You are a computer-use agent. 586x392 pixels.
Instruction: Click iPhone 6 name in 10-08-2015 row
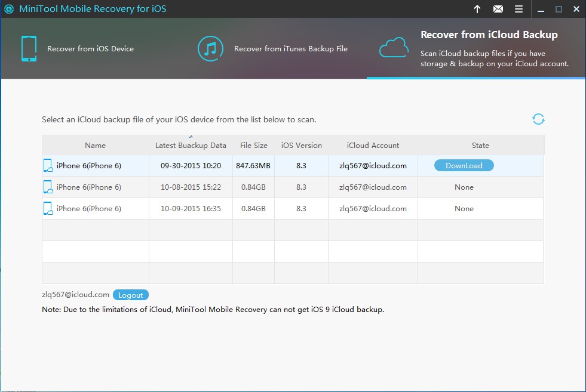pyautogui.click(x=89, y=187)
